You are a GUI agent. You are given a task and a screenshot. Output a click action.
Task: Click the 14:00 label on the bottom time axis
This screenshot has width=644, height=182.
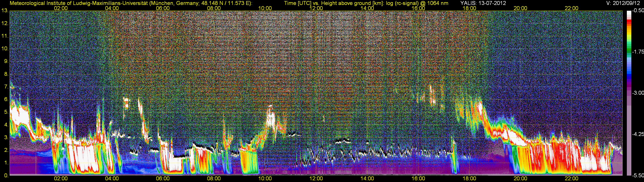pos(367,179)
